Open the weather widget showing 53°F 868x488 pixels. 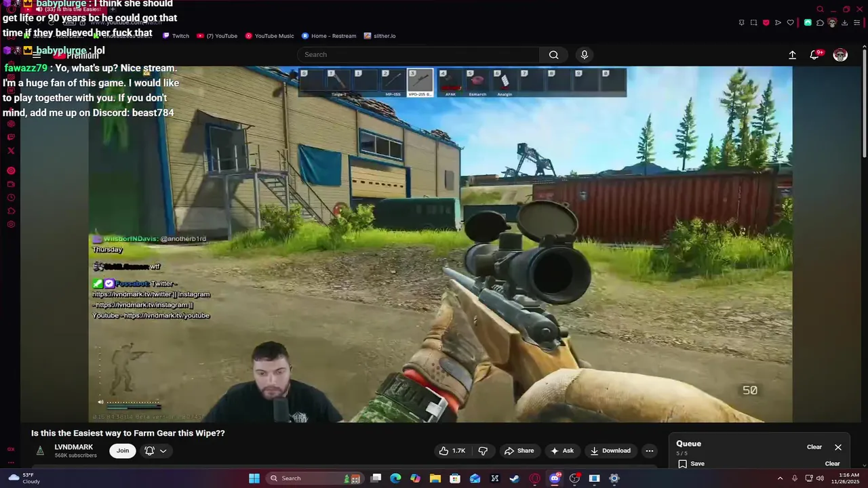(x=24, y=479)
